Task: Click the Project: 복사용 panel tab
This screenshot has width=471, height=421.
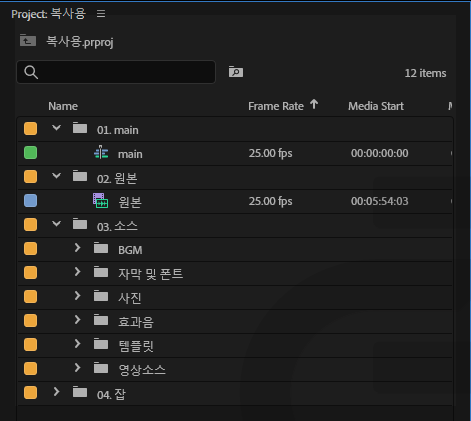Action: click(49, 14)
